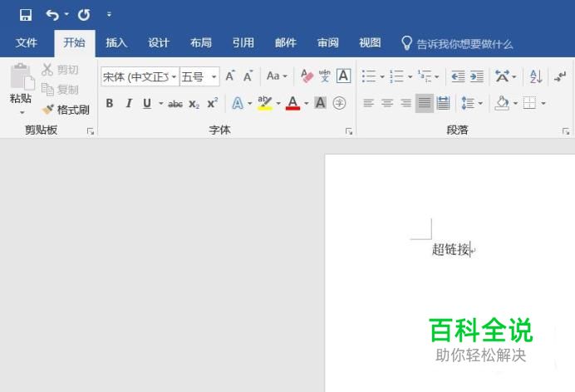Apply paragraph shading with paint bucket
This screenshot has width=575, height=392.
(x=502, y=103)
